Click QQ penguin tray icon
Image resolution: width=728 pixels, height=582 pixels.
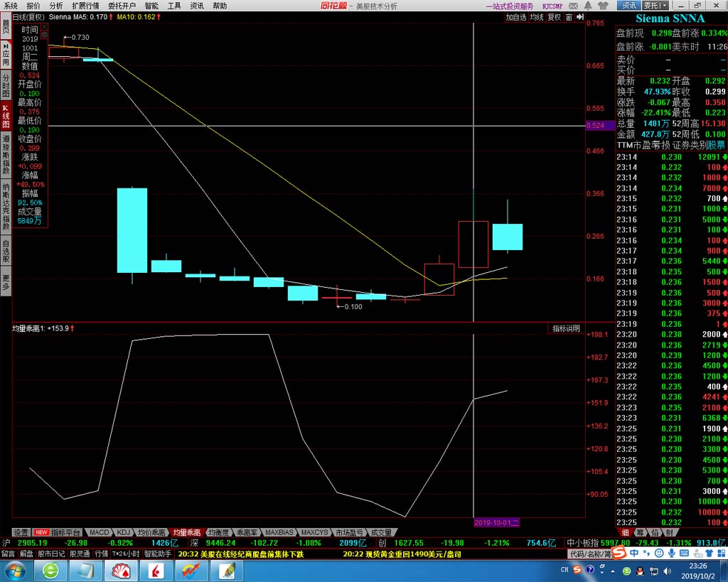click(640, 571)
